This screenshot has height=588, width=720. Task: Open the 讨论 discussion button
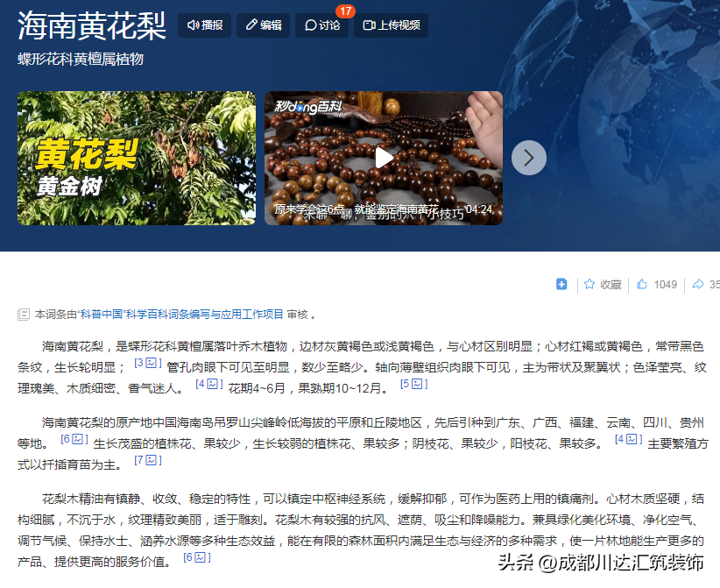(x=321, y=25)
